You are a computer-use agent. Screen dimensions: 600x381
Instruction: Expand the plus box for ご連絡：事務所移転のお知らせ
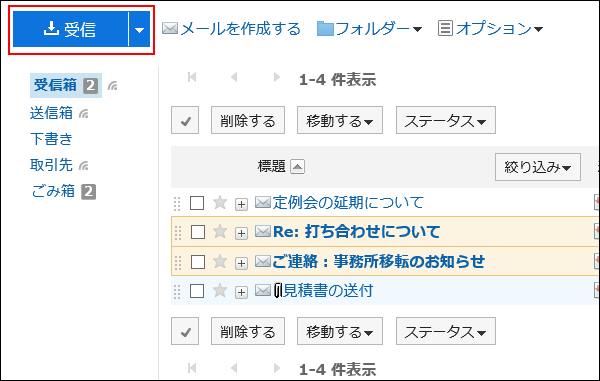(241, 263)
